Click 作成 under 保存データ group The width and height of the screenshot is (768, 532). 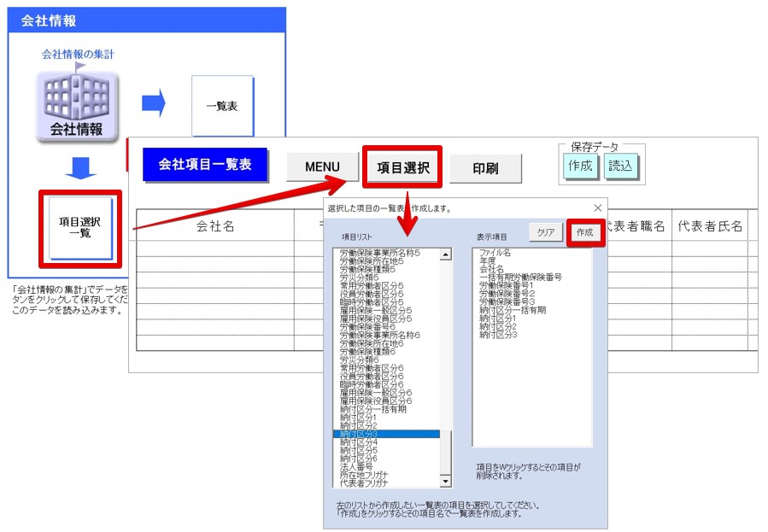(x=580, y=166)
